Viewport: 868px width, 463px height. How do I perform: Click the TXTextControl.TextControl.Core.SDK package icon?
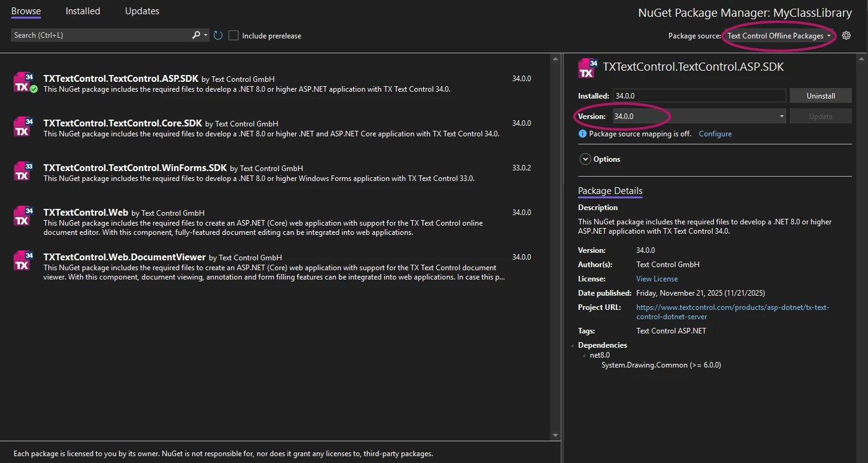(x=23, y=126)
